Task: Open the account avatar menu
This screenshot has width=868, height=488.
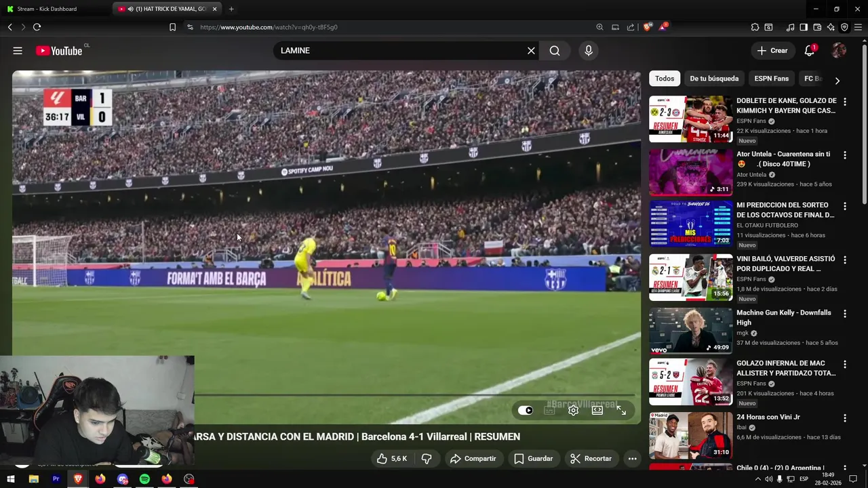Action: (x=839, y=51)
